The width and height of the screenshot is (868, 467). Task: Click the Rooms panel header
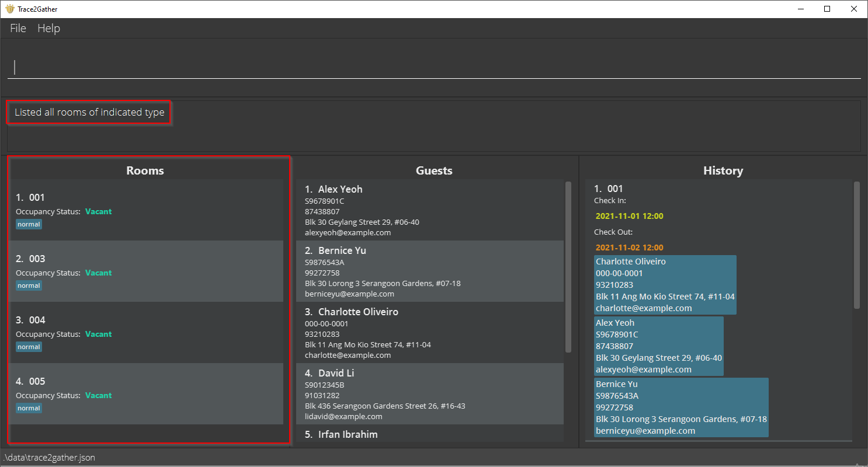[145, 170]
